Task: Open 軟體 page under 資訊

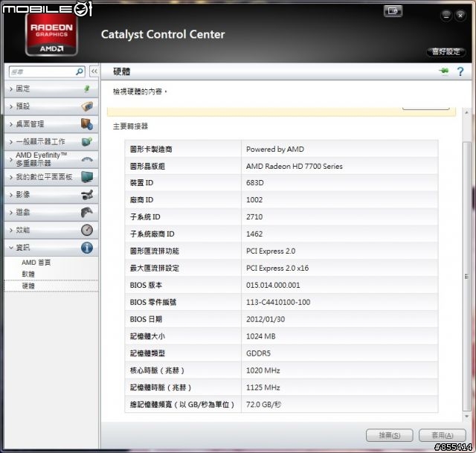Action: click(28, 274)
